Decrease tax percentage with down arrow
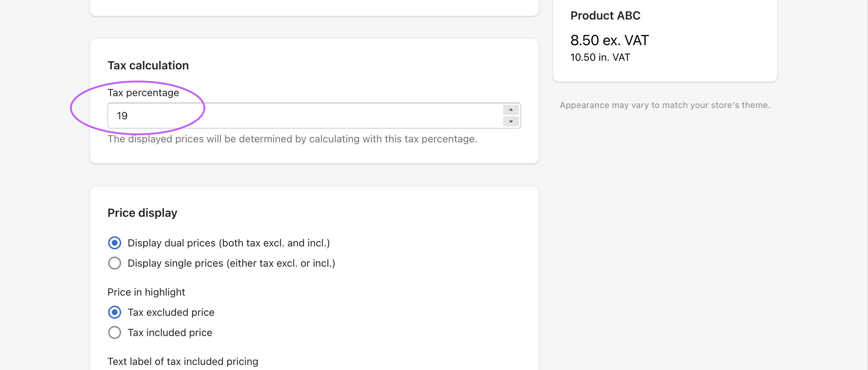The image size is (868, 370). 511,121
